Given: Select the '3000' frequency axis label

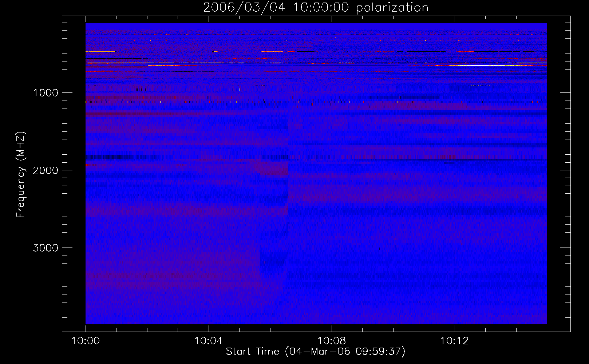Looking at the screenshot, I should [46, 248].
